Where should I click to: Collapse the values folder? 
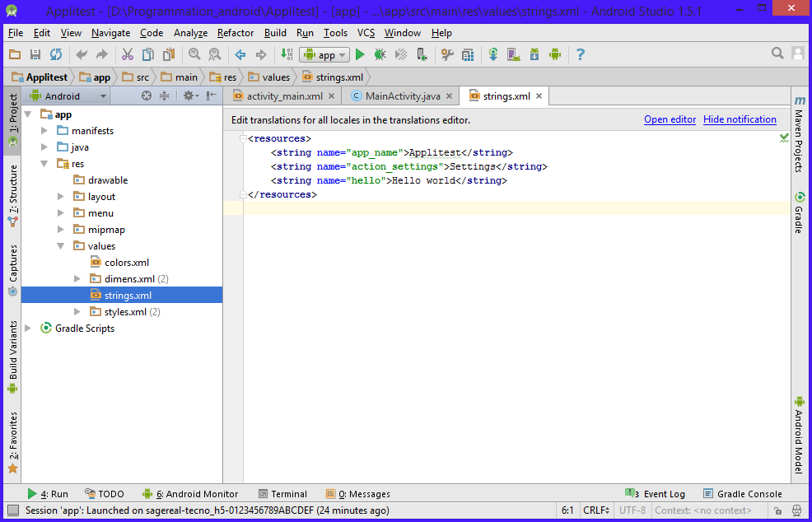tap(61, 246)
